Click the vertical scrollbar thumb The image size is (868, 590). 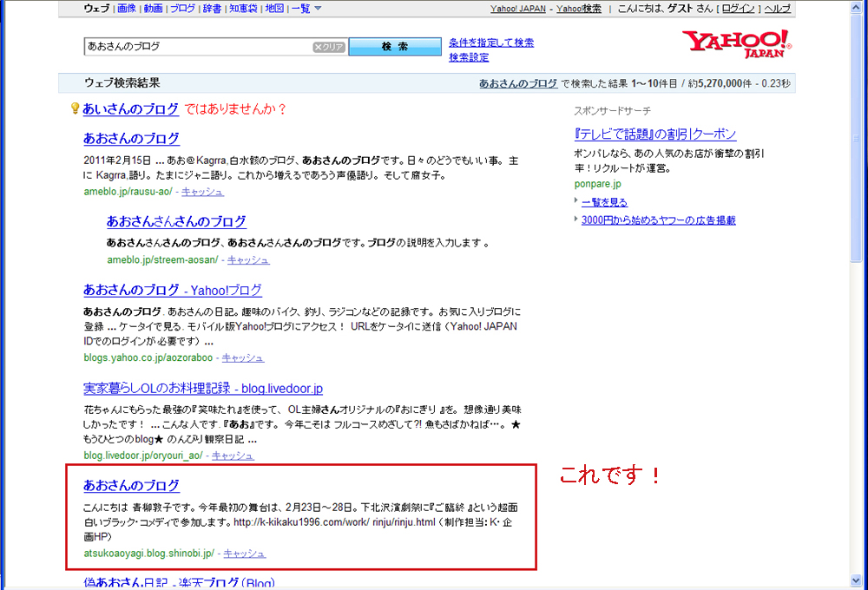pos(856,138)
